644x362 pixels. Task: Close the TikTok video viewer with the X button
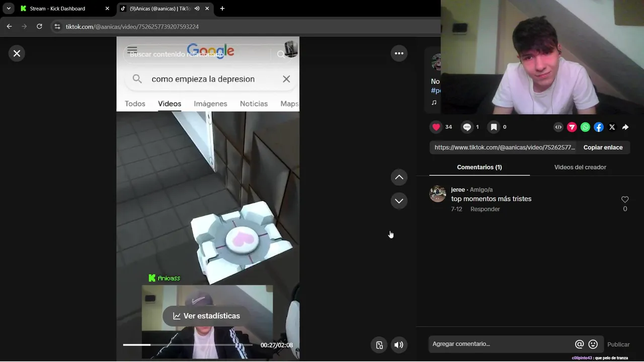pyautogui.click(x=17, y=53)
